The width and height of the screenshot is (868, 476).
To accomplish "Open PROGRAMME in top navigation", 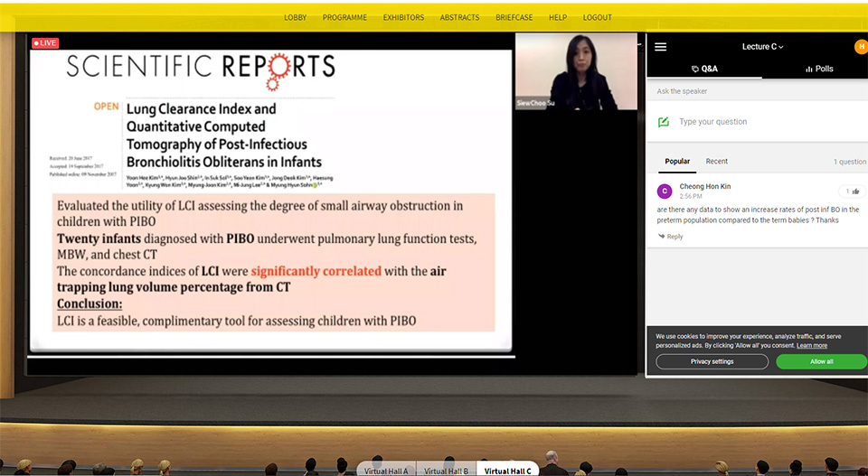I will click(344, 18).
